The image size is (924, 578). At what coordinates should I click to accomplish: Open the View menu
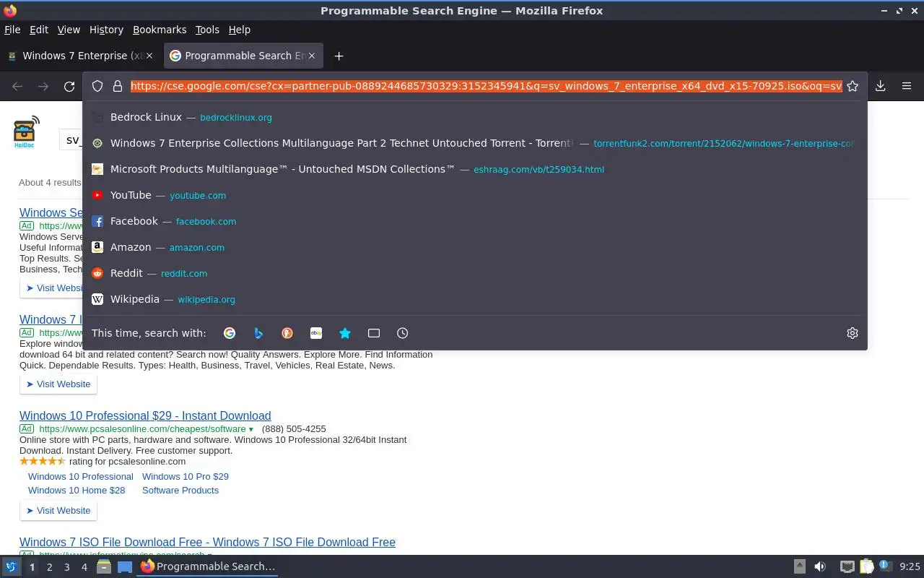(x=69, y=30)
